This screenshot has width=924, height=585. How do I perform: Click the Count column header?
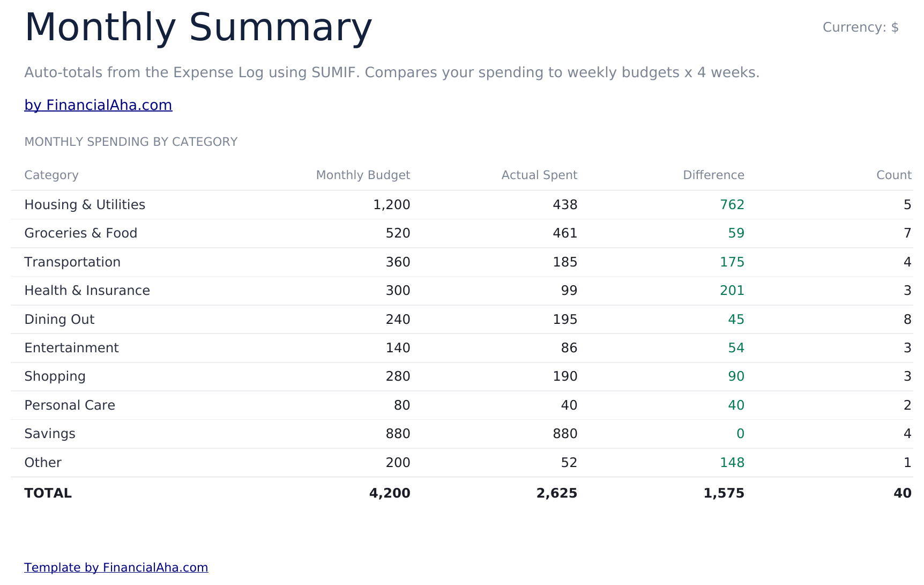(x=894, y=175)
